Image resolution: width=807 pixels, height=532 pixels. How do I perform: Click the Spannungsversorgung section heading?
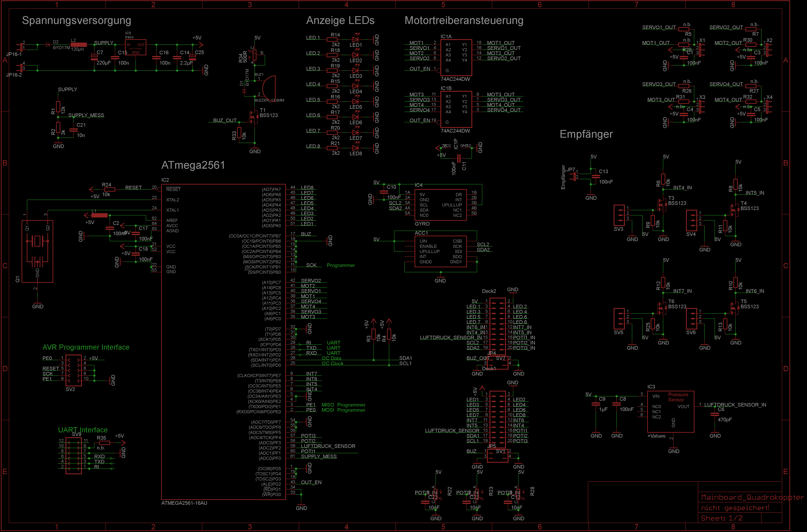pyautogui.click(x=76, y=20)
